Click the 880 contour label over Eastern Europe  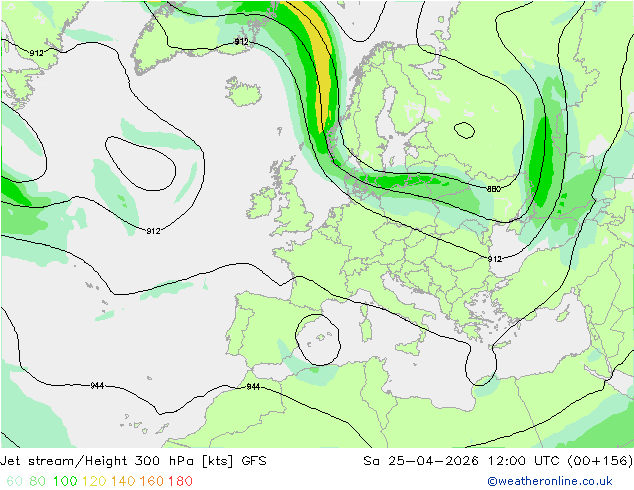[494, 189]
